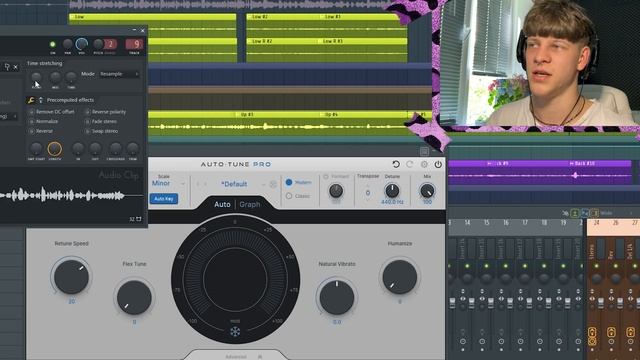
Task: Enable Remove DC offset option
Action: 31,111
